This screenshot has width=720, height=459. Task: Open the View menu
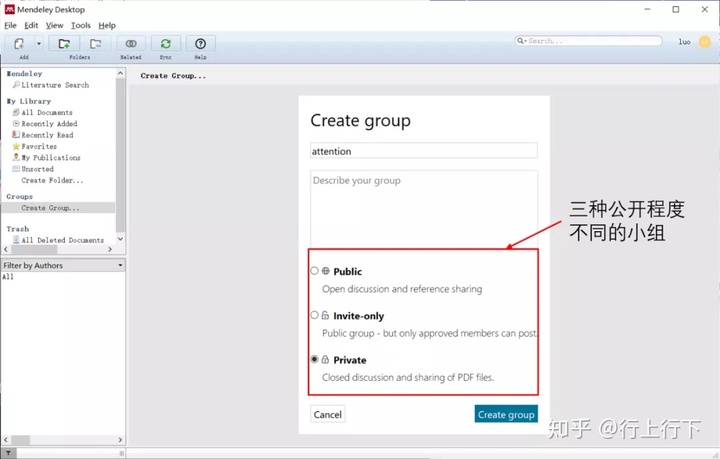(x=54, y=25)
